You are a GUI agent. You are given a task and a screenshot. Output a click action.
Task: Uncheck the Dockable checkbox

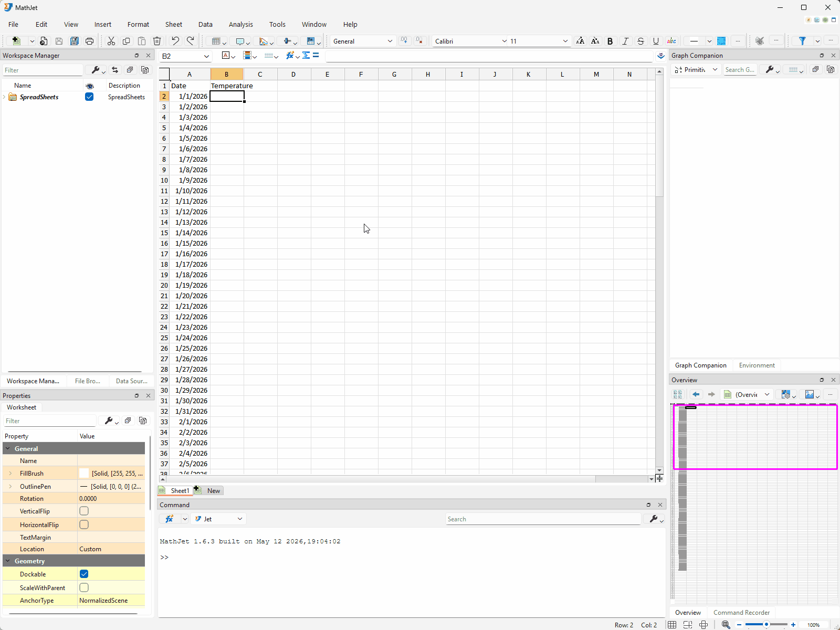pyautogui.click(x=84, y=574)
